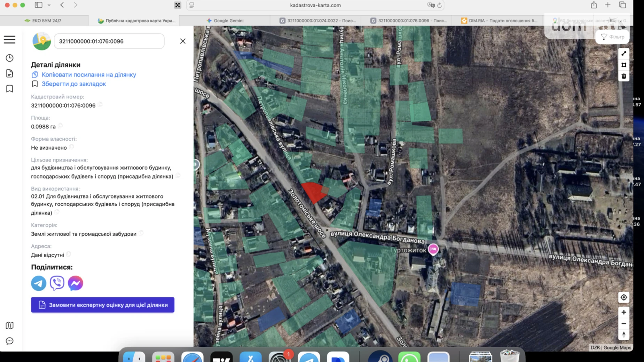Delete map drawings with trash icon
Image resolution: width=644 pixels, height=362 pixels.
624,76
